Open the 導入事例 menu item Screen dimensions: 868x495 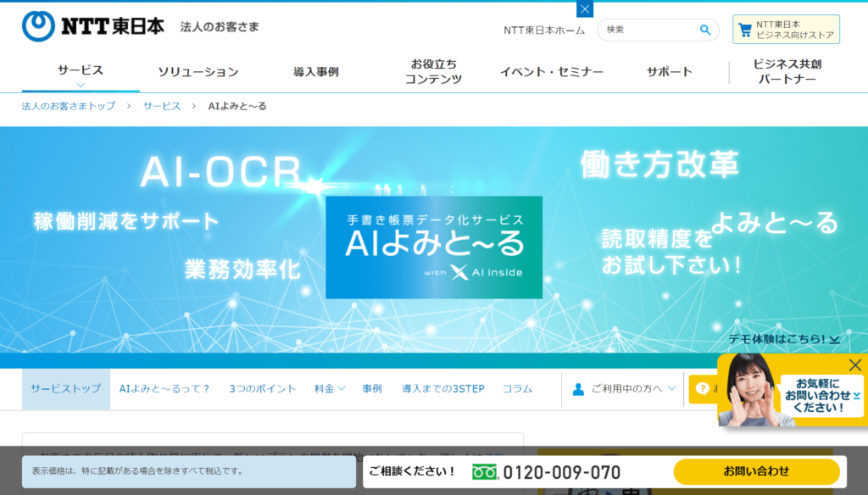[315, 72]
